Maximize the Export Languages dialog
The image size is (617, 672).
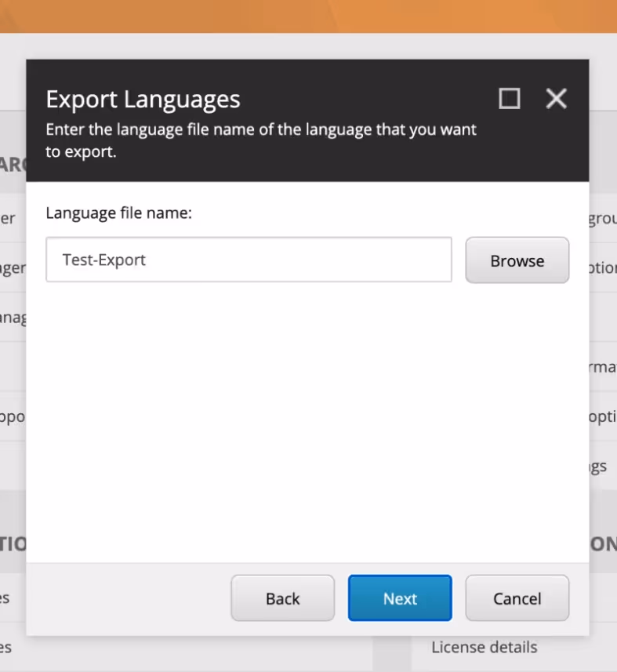(x=510, y=99)
